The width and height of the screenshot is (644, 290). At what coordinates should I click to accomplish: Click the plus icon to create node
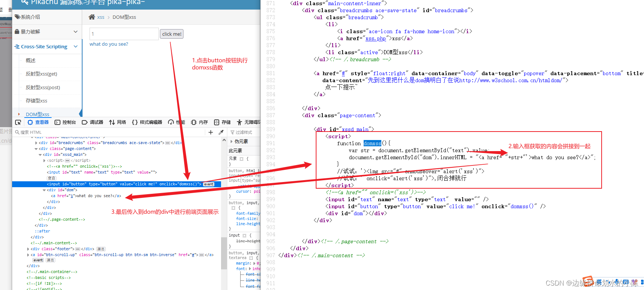[x=211, y=132]
